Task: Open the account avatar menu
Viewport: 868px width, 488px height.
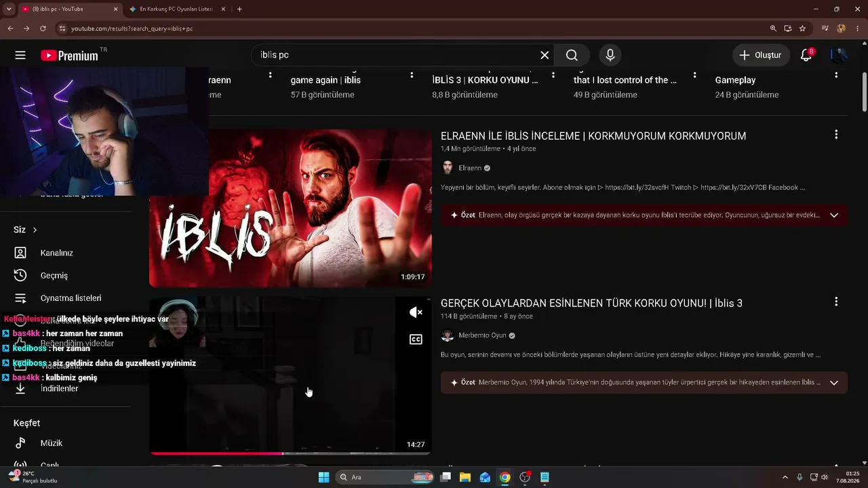Action: [839, 56]
